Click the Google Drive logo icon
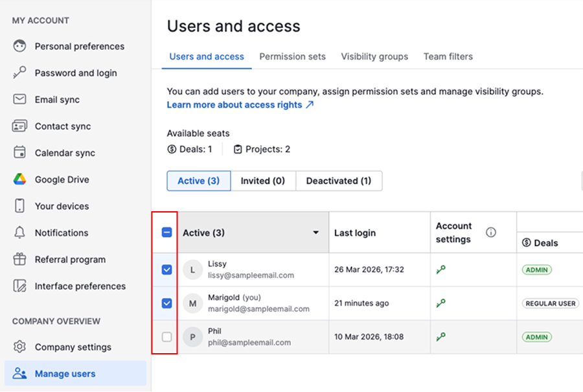 click(x=20, y=179)
